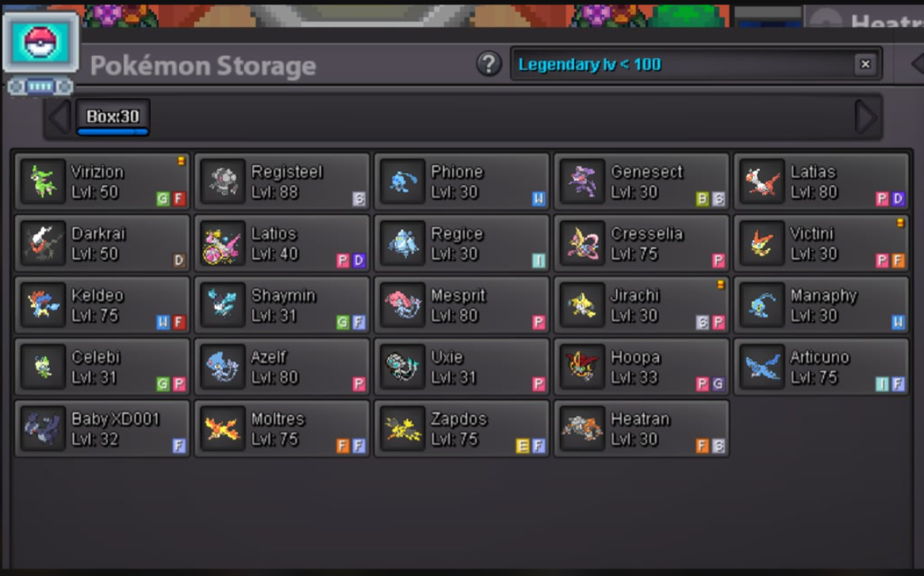
Task: Select the Zapdos sprite icon
Action: 402,428
